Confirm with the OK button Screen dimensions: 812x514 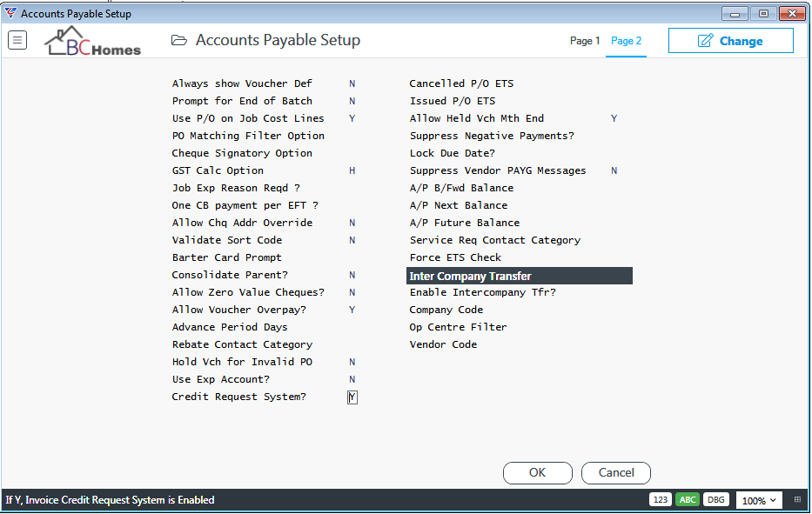point(538,472)
